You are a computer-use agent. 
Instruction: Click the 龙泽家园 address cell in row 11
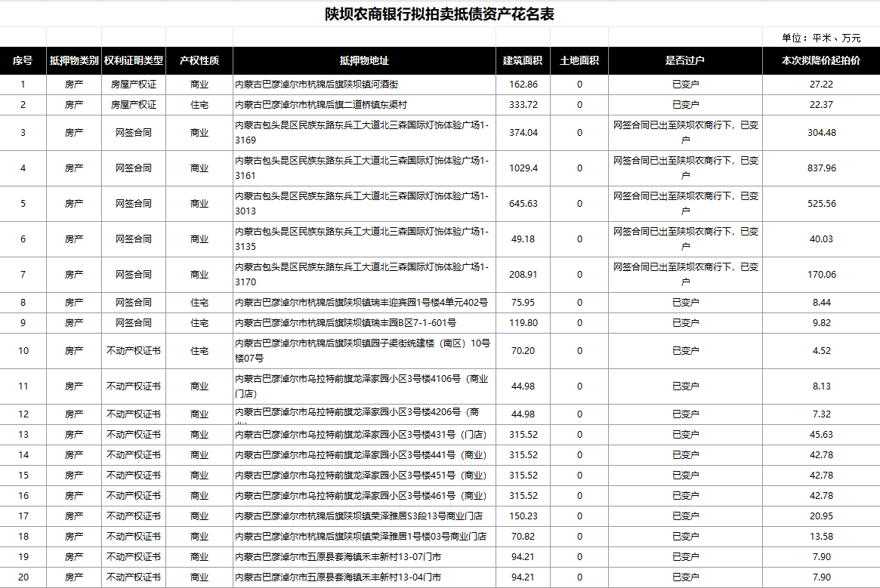point(363,386)
